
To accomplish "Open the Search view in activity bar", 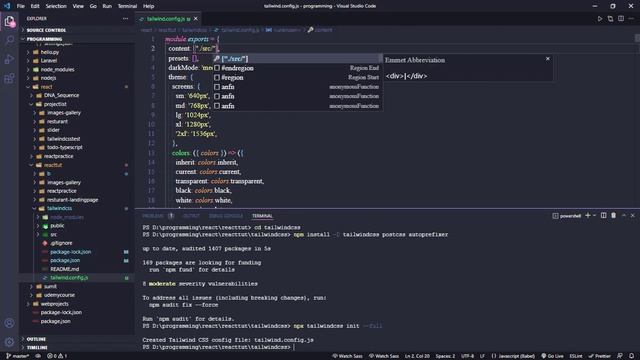I will coord(9,40).
